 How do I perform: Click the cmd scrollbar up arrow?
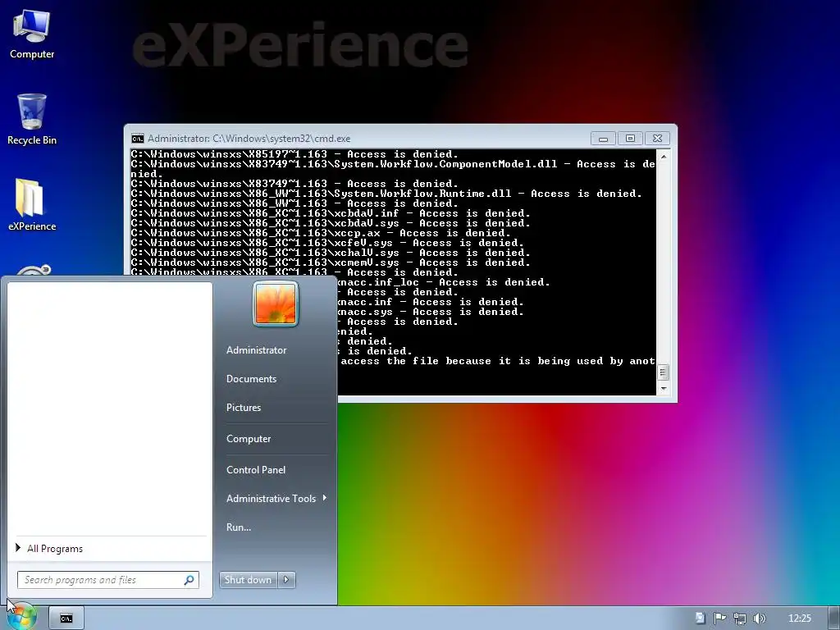(x=664, y=157)
